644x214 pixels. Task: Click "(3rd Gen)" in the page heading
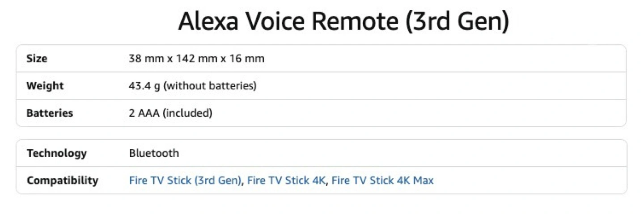click(457, 21)
